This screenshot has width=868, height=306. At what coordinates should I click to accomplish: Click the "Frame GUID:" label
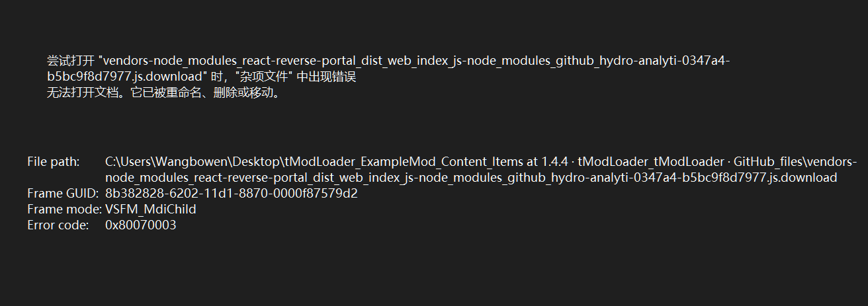pyautogui.click(x=63, y=194)
